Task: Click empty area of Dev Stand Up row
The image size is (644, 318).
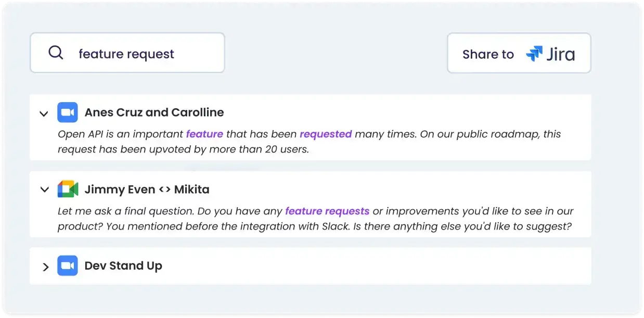Action: pos(375,266)
